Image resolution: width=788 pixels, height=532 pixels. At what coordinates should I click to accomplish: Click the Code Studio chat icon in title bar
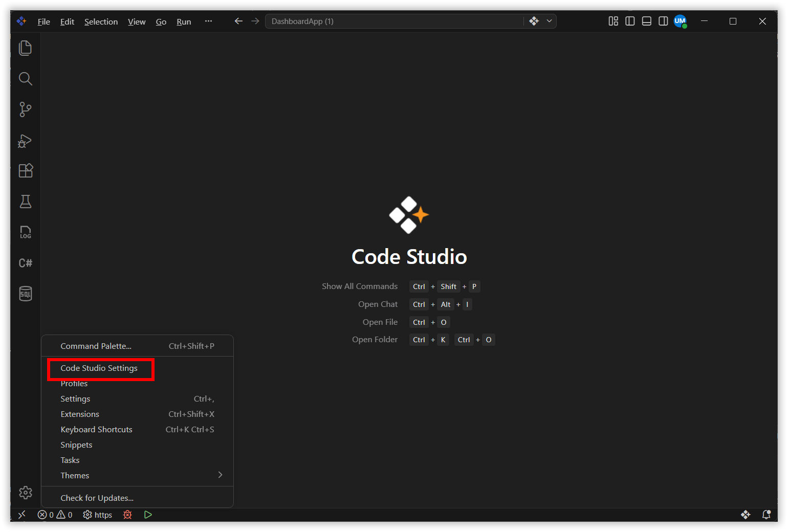tap(534, 21)
